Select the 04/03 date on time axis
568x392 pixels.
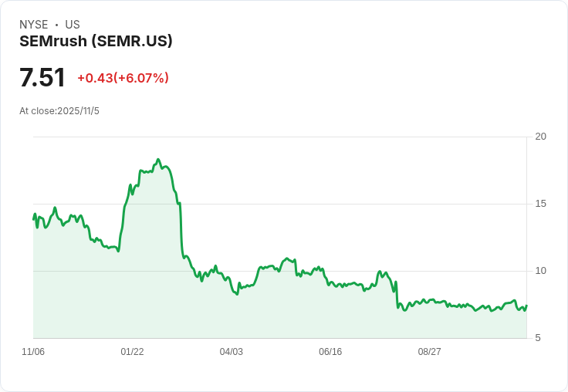(231, 352)
